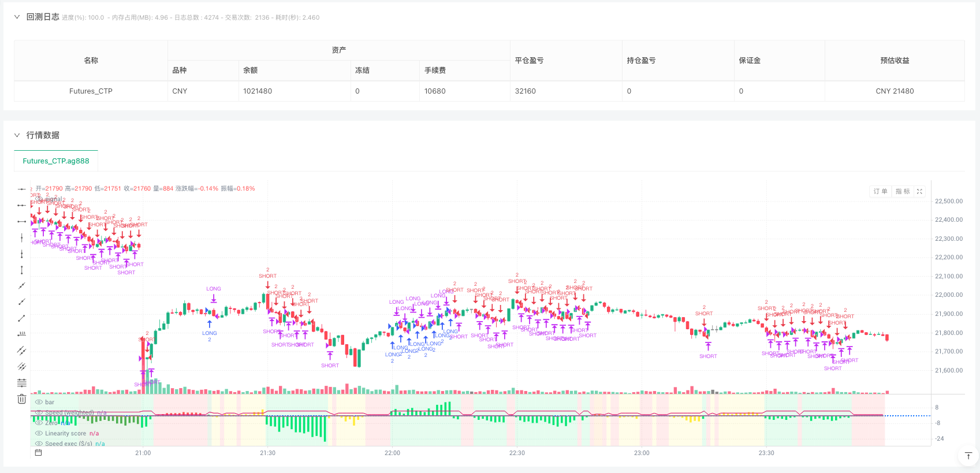Hide the bar indicator via eye icon
The width and height of the screenshot is (980, 473).
39,402
